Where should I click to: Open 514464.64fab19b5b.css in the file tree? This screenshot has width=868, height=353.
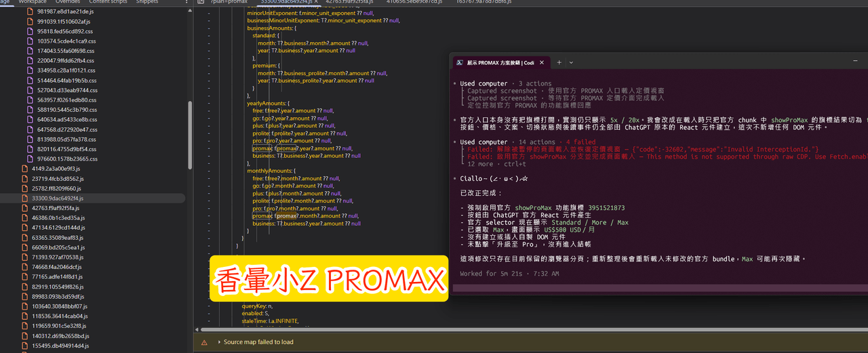(66, 81)
